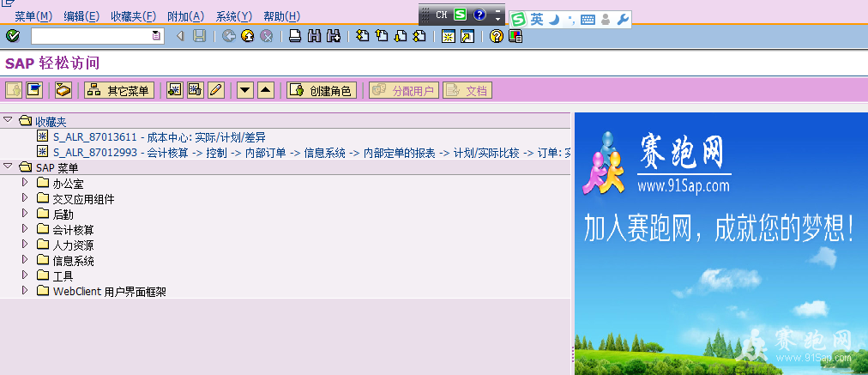Expand the WebClient 用户界面框架 folder

(x=24, y=290)
